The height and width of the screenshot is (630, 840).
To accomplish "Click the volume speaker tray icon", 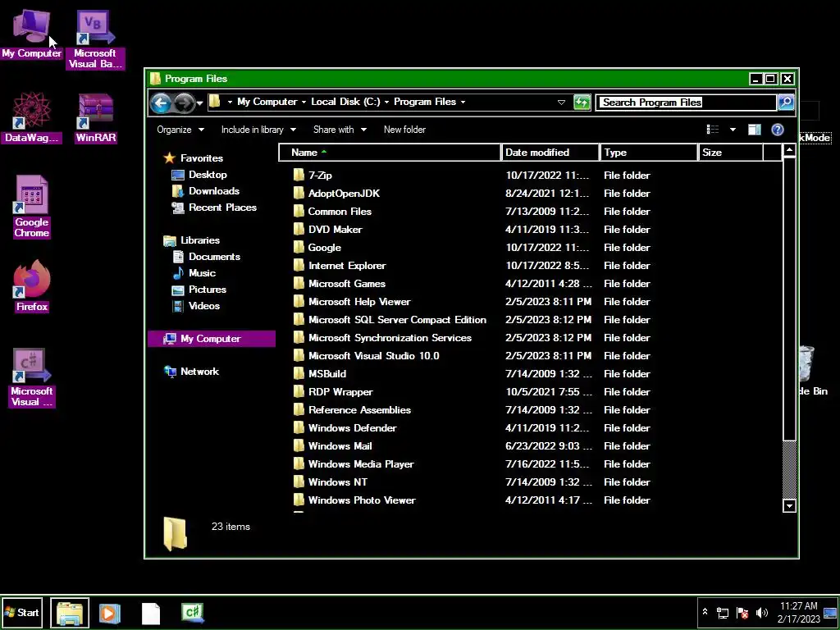I will 761,612.
